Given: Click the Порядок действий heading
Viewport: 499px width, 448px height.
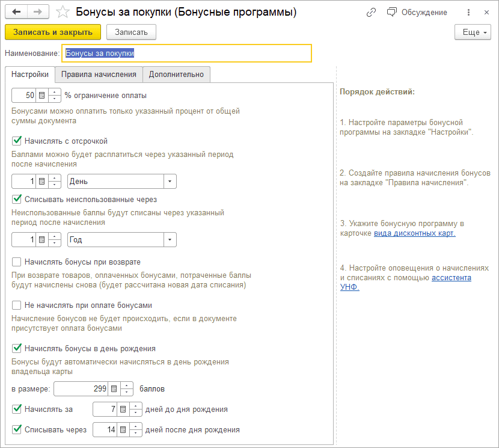Looking at the screenshot, I should coord(377,92).
